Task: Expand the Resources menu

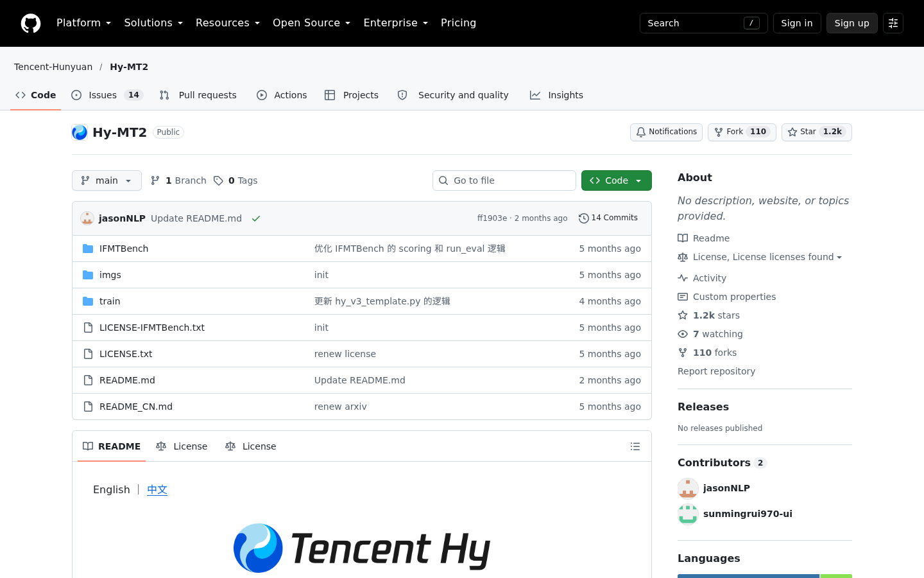Action: pyautogui.click(x=228, y=23)
